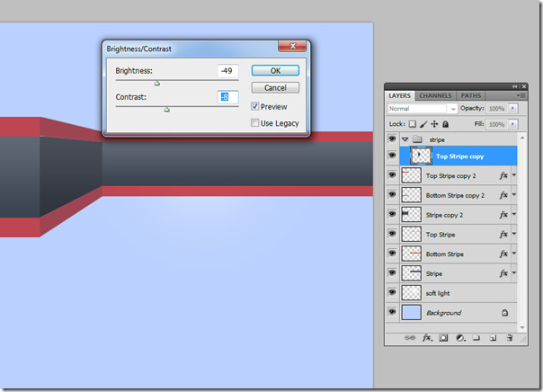Enable lock transparent pixels icon
Image resolution: width=543 pixels, height=392 pixels.
coord(412,124)
